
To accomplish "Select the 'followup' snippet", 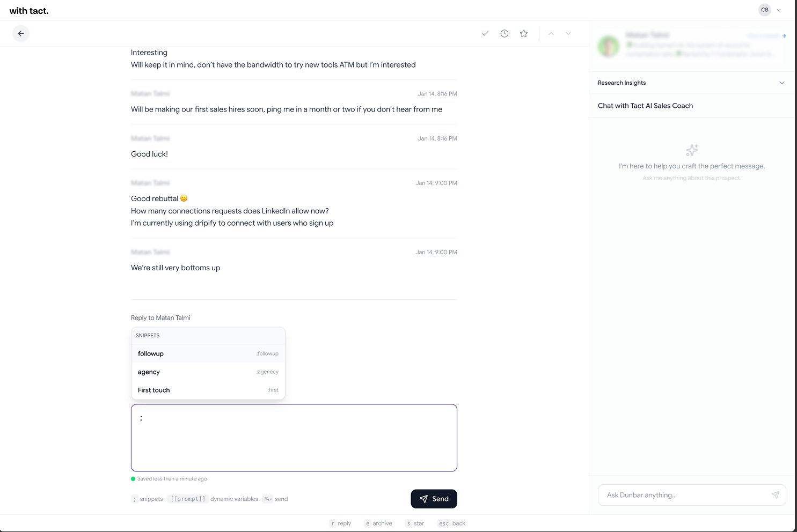I will pyautogui.click(x=208, y=353).
